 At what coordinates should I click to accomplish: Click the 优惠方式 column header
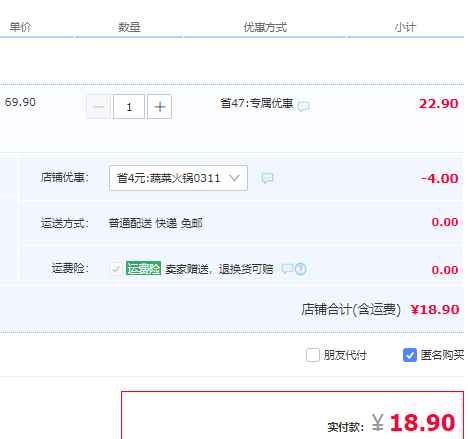point(265,27)
